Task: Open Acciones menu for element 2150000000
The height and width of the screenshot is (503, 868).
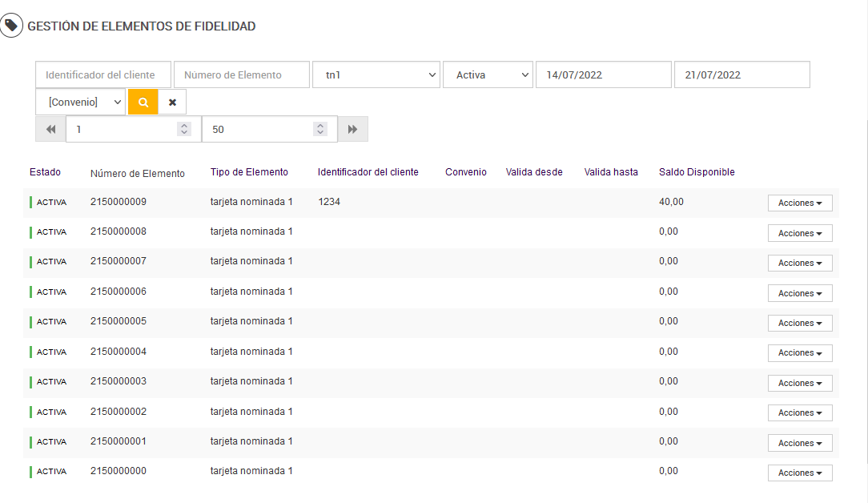Action: pos(800,473)
